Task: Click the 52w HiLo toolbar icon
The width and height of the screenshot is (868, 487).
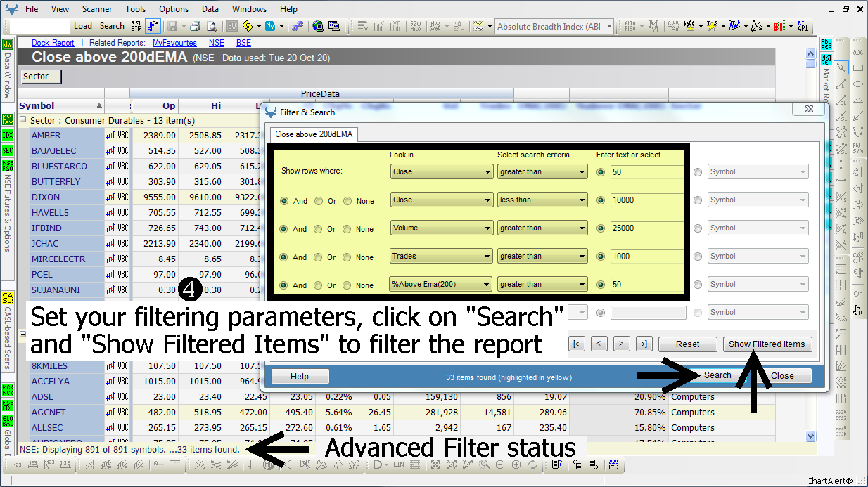Action: [x=415, y=26]
